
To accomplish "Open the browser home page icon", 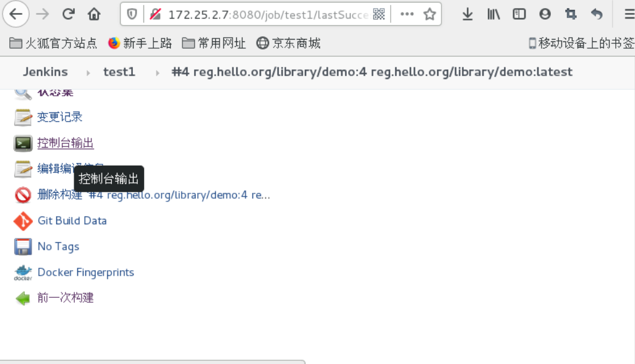I will click(x=94, y=14).
